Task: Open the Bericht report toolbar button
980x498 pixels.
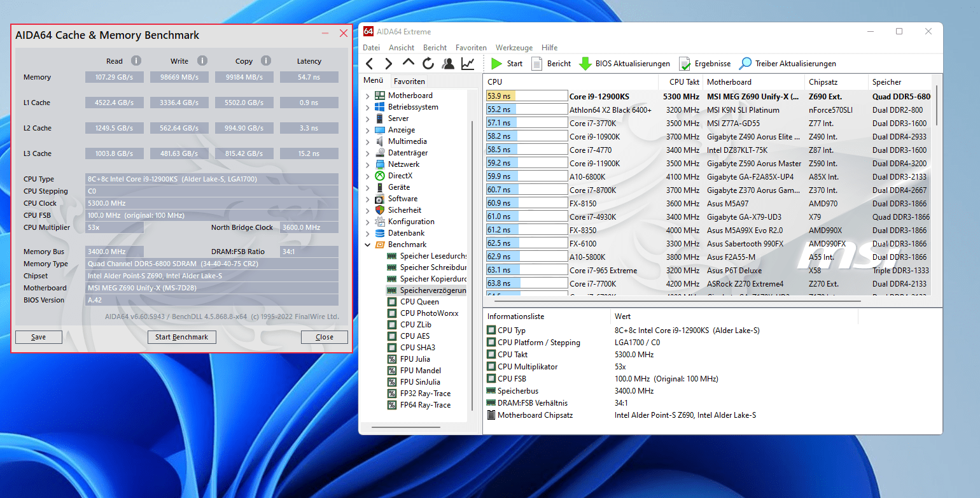Action: tap(551, 64)
